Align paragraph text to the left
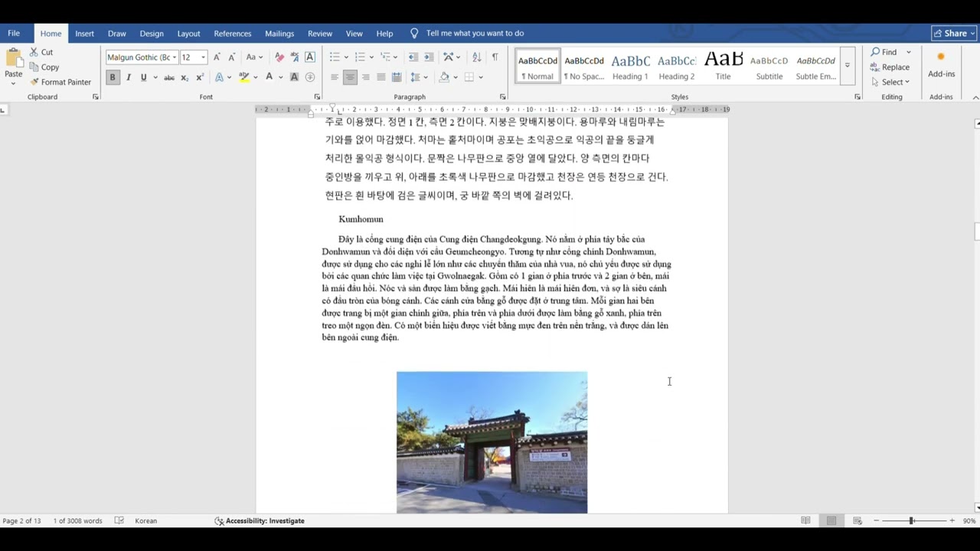 coord(335,77)
